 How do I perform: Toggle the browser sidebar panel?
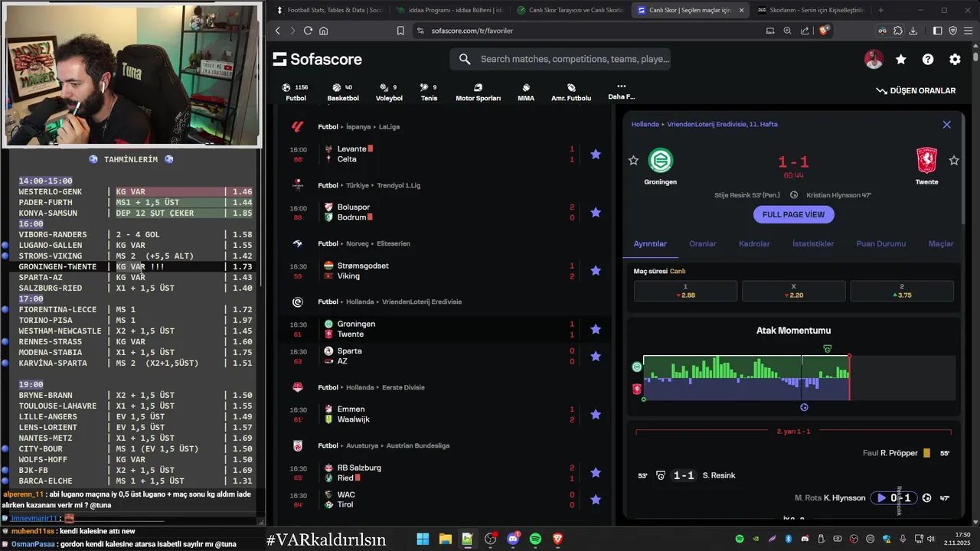click(x=937, y=31)
